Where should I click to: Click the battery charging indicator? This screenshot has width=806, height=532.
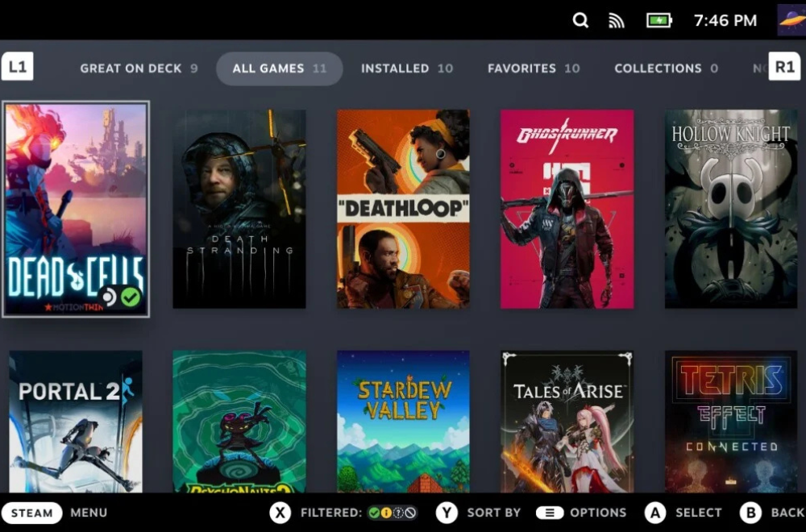coord(659,21)
